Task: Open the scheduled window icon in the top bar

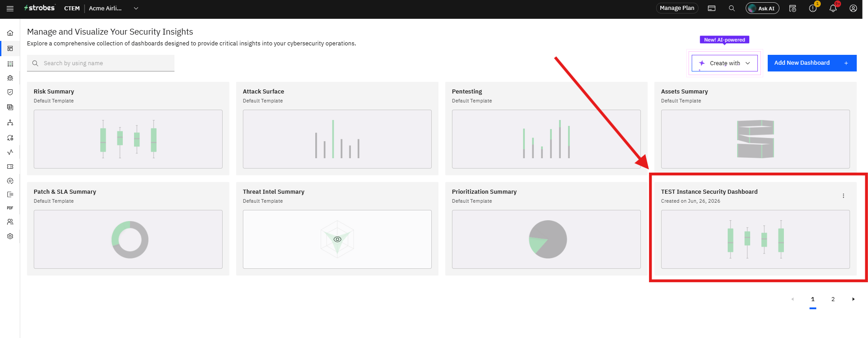Action: pos(792,9)
